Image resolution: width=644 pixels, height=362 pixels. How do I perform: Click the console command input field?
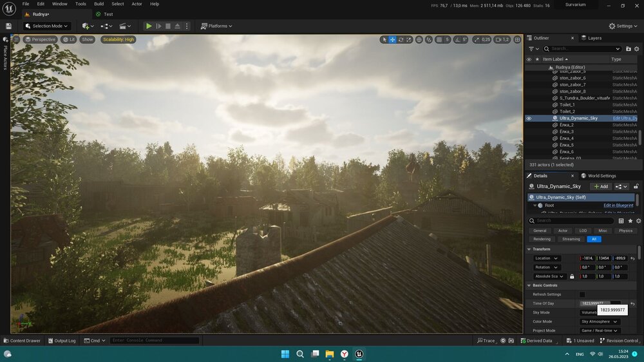pos(155,341)
